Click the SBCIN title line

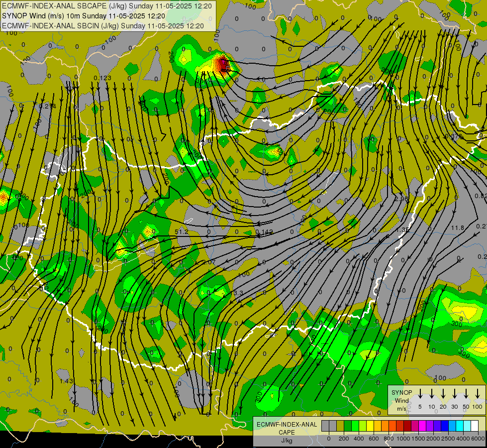(x=103, y=26)
